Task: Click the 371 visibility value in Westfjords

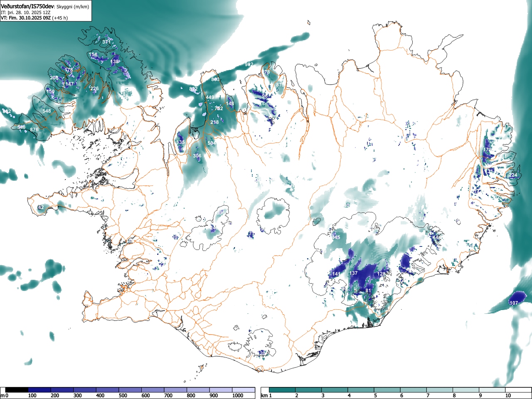Action: tap(106, 42)
